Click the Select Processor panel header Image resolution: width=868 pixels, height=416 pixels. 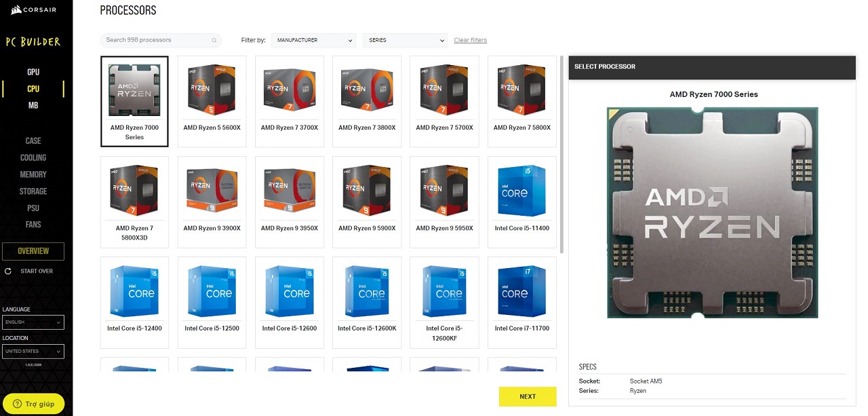713,67
